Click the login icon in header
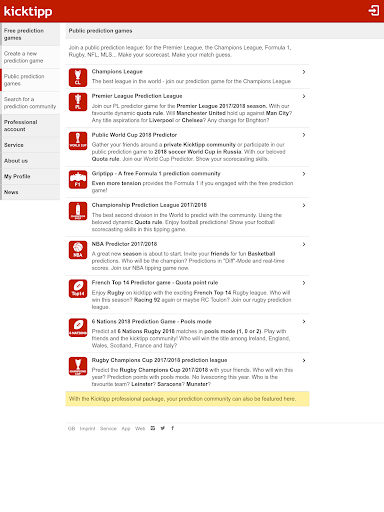This screenshot has width=384, height=512. tap(374, 11)
